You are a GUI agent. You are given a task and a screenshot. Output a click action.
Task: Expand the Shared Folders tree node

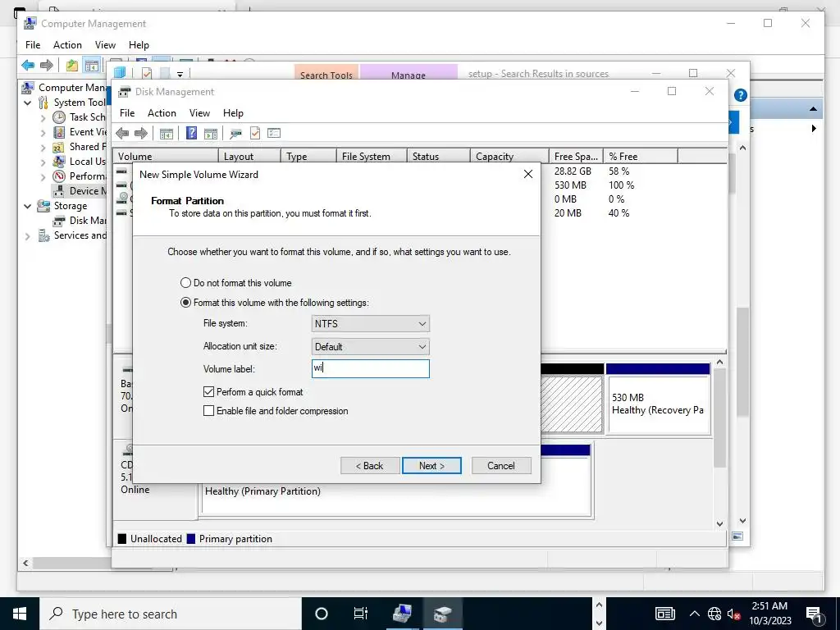pyautogui.click(x=43, y=148)
